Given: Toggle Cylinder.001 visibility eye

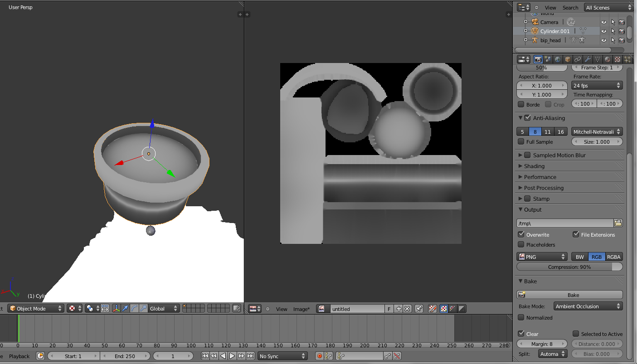Looking at the screenshot, I should coord(604,31).
